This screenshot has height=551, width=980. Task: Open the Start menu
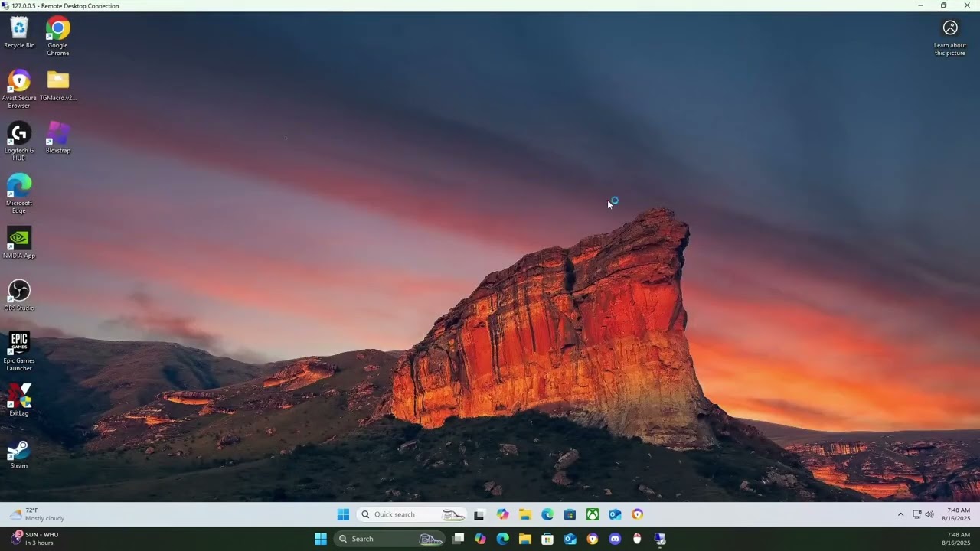tap(320, 539)
